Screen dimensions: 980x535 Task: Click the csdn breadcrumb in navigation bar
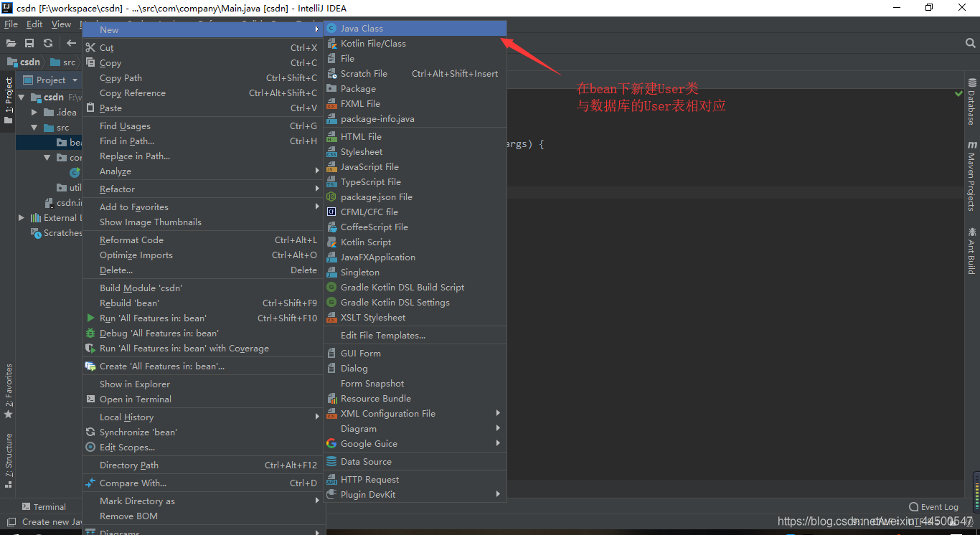[24, 62]
